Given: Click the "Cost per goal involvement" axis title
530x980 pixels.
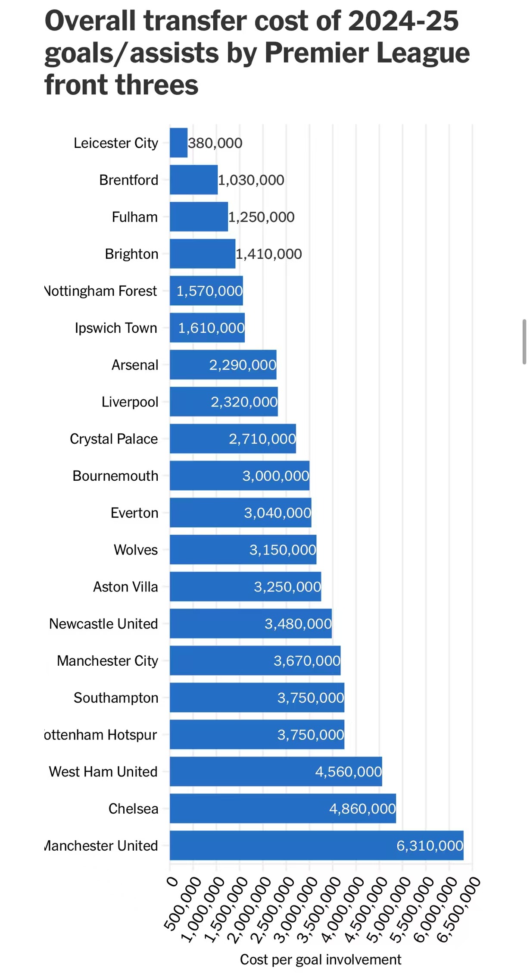Looking at the screenshot, I should (x=320, y=959).
